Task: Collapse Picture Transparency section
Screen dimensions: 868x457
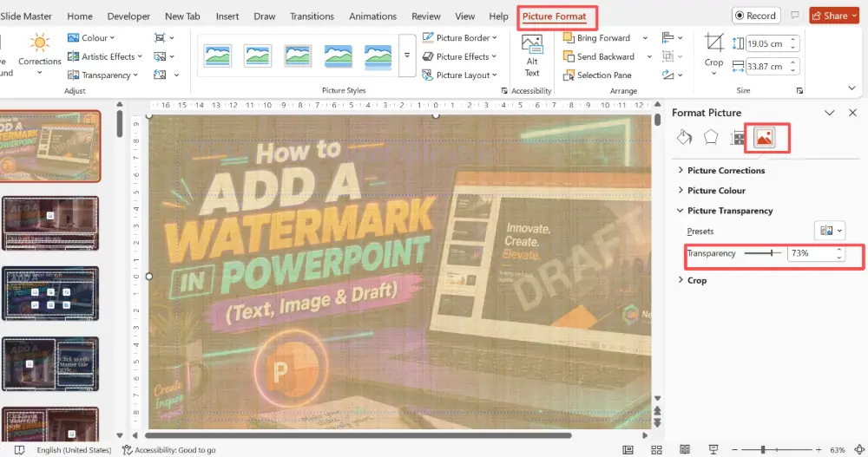Action: click(725, 211)
